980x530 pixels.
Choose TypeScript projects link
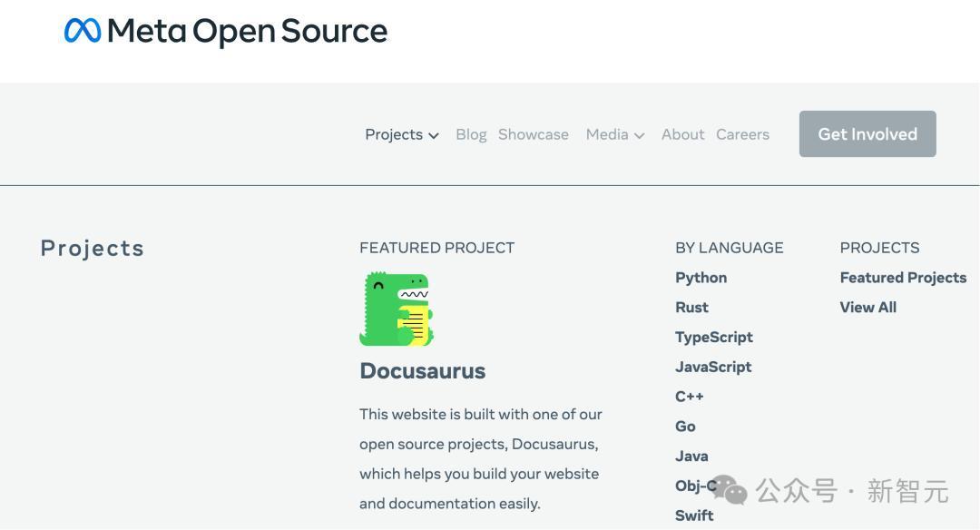click(714, 338)
